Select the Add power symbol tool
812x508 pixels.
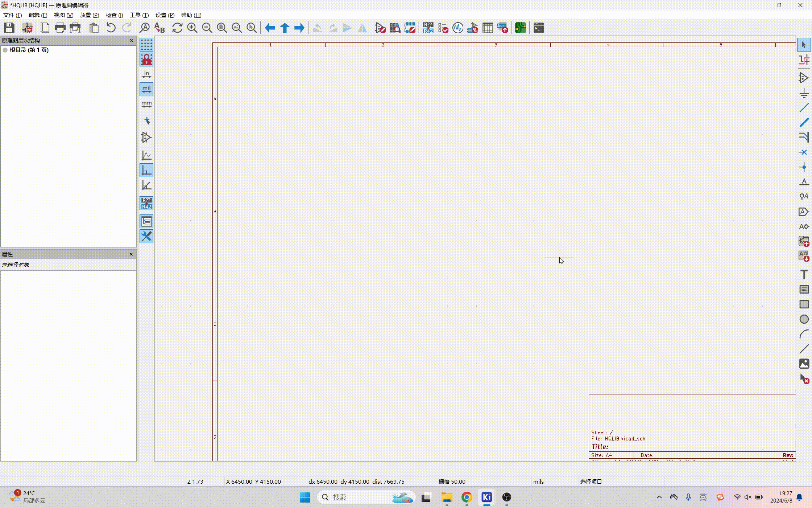point(804,93)
